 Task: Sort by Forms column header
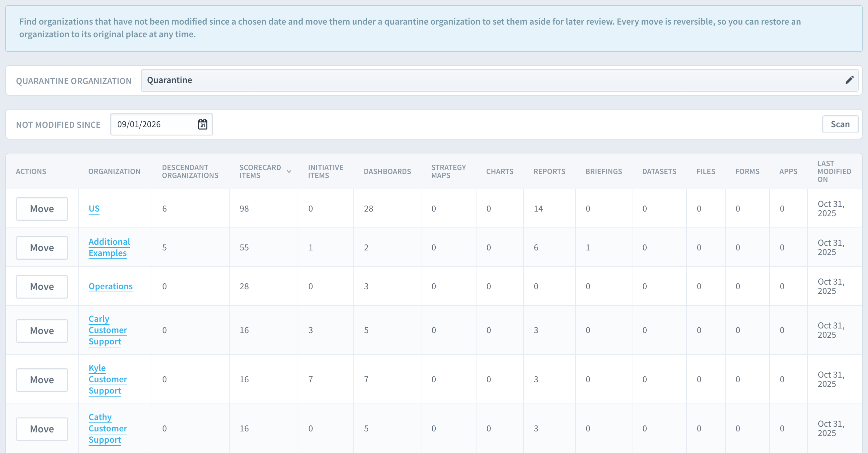coord(747,171)
